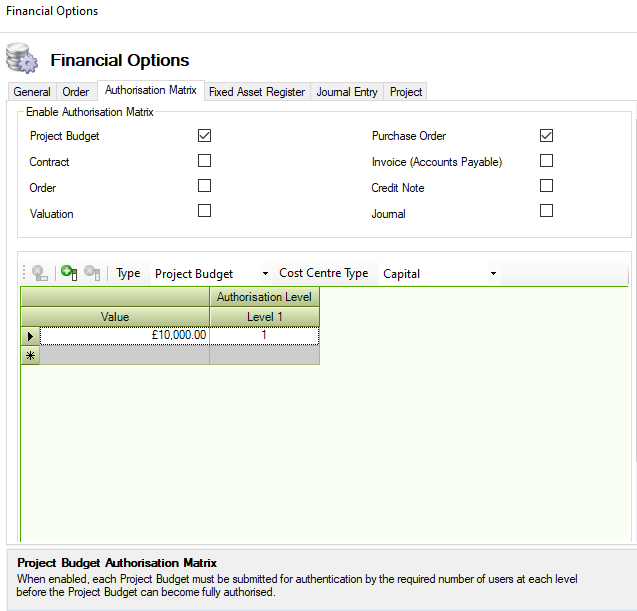Click the greyed remove level icon in toolbar
637x611 pixels.
(92, 272)
